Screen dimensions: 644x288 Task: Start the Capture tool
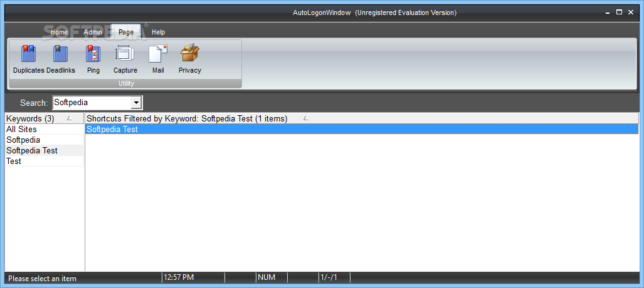125,59
